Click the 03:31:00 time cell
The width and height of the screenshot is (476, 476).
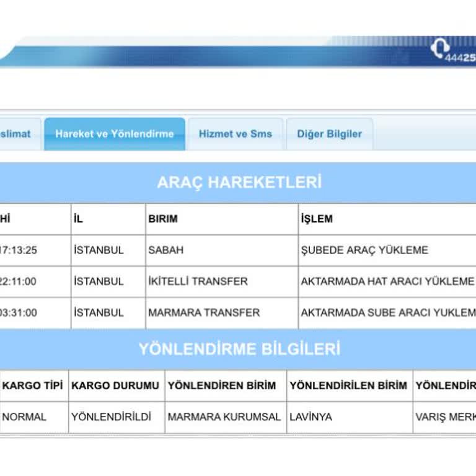(x=35, y=312)
